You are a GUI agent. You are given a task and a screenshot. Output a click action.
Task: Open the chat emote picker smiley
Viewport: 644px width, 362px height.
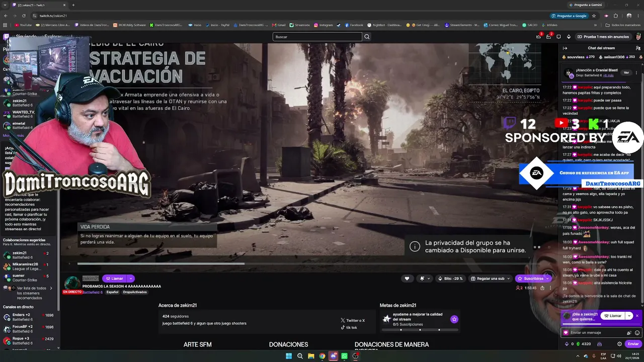click(x=637, y=333)
